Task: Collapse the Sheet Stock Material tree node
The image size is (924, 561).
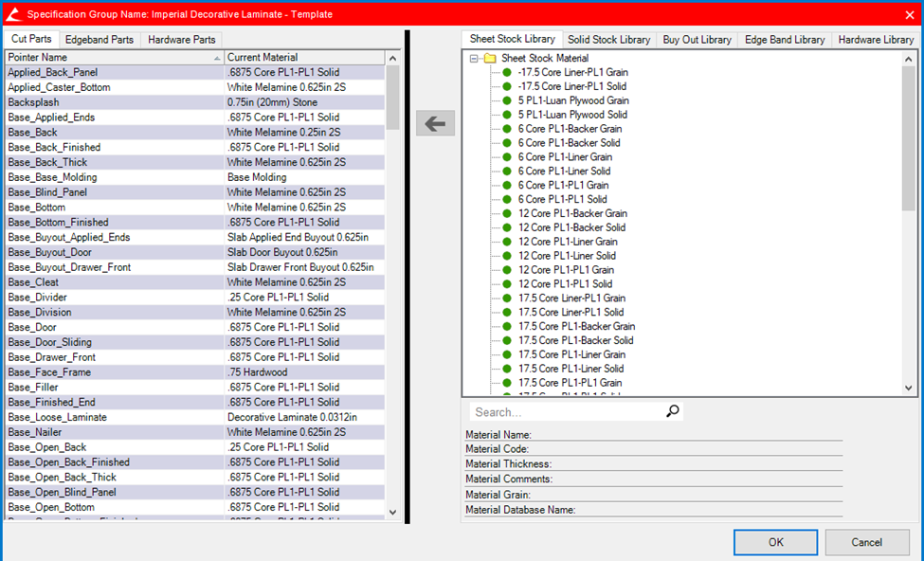Action: click(473, 59)
